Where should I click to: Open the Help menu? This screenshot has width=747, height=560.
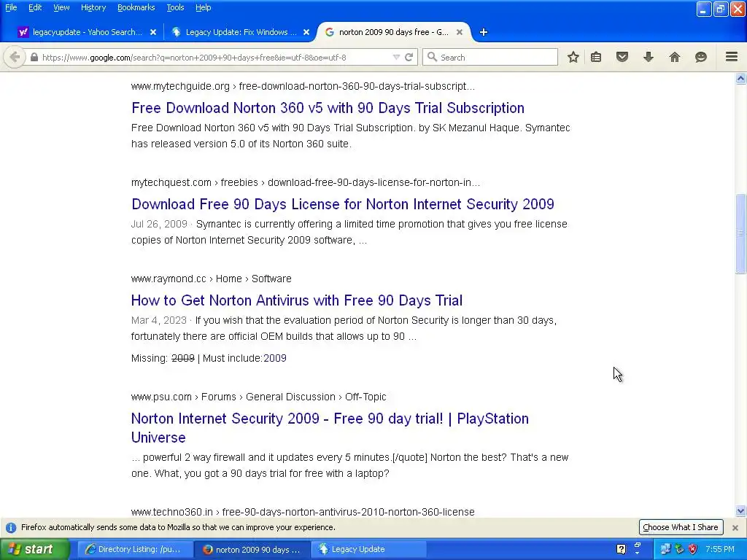[204, 7]
